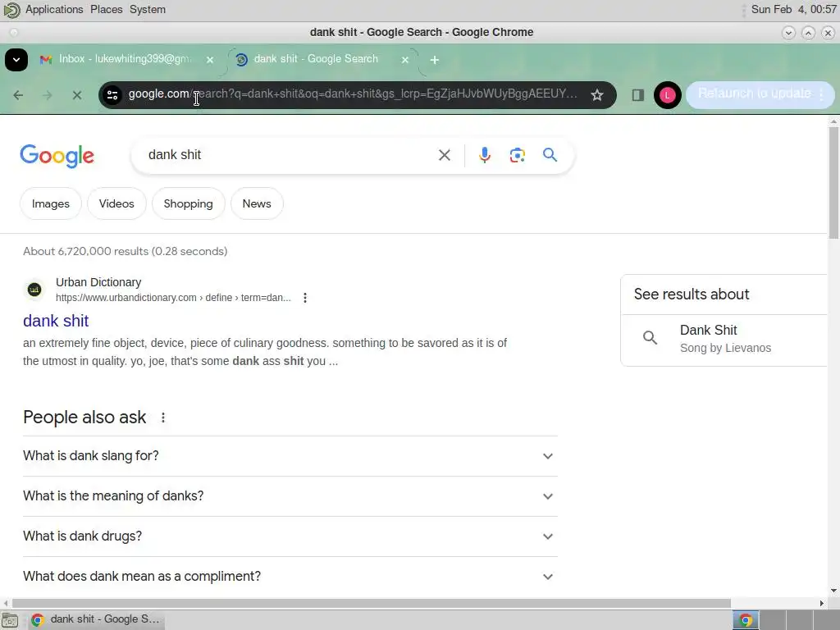
Task: Select Chrome window in taskbar
Action: 96,620
